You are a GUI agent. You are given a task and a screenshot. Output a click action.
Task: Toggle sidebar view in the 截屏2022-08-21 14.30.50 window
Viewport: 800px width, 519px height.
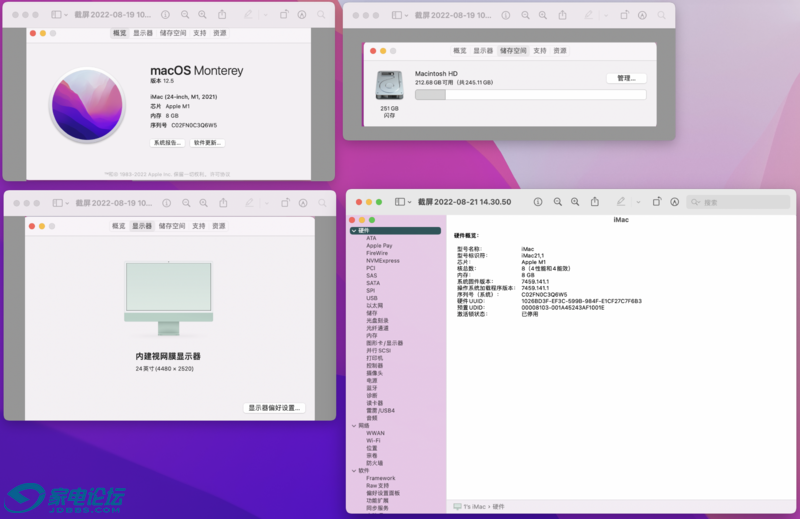point(400,202)
